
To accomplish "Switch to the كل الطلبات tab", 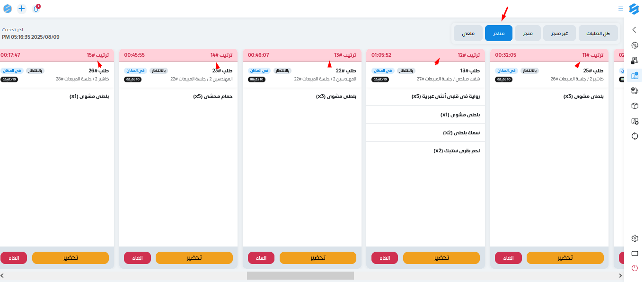I will pos(598,33).
